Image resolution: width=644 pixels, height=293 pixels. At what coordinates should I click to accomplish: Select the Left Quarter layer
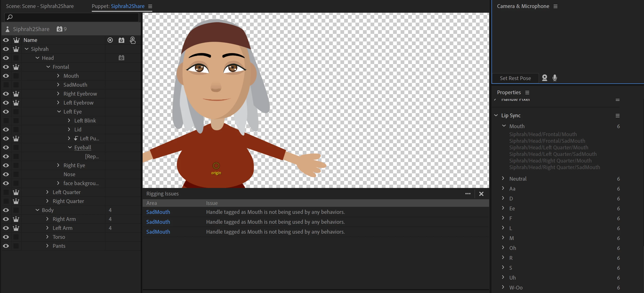[x=67, y=192]
